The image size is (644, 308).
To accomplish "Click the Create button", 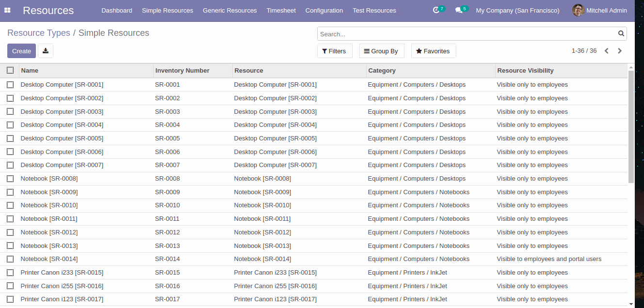I will point(21,51).
